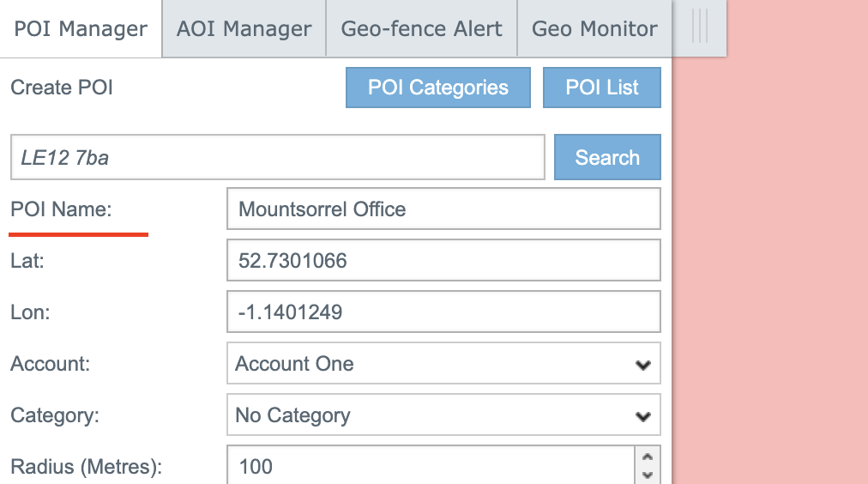Click the POI Name text field

click(x=443, y=209)
